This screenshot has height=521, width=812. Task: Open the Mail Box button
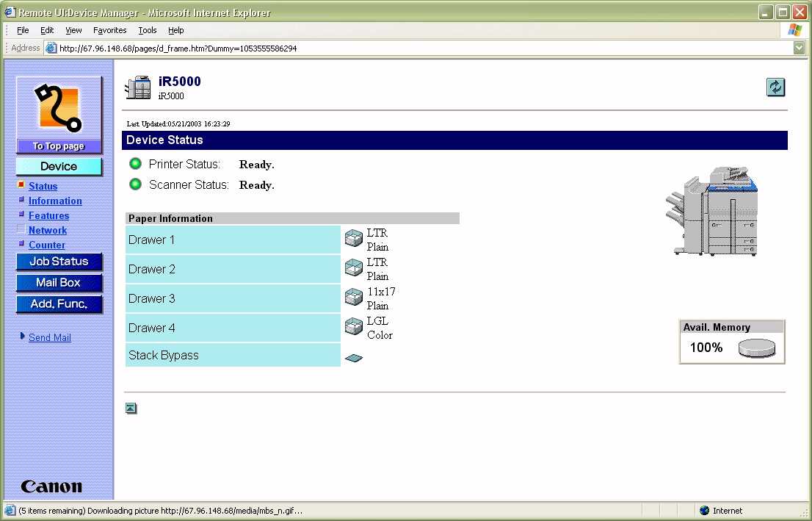pyautogui.click(x=59, y=283)
